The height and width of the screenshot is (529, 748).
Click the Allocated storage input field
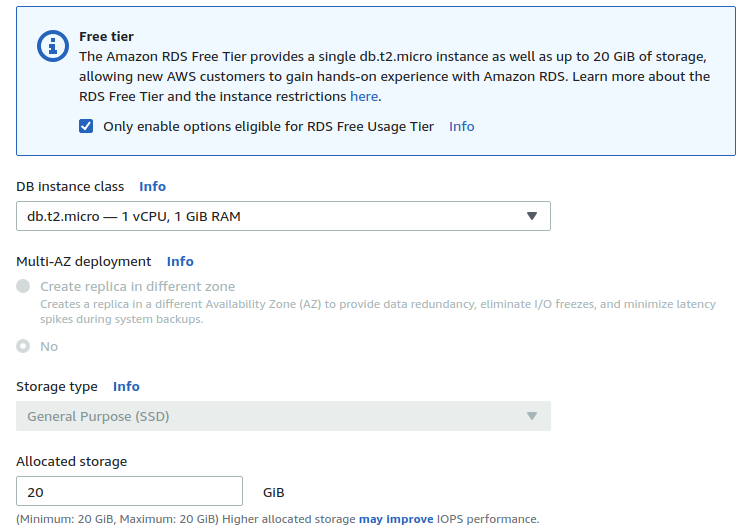[x=130, y=491]
